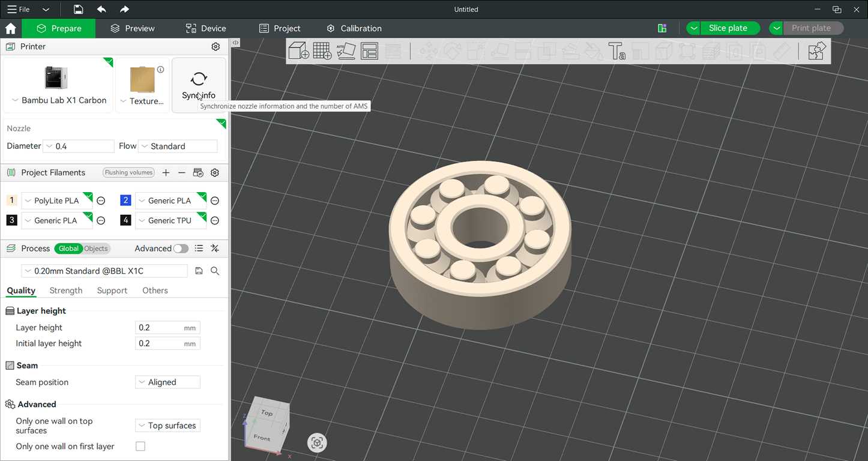868x461 pixels.
Task: Switch to the Calibration tab
Action: [354, 28]
